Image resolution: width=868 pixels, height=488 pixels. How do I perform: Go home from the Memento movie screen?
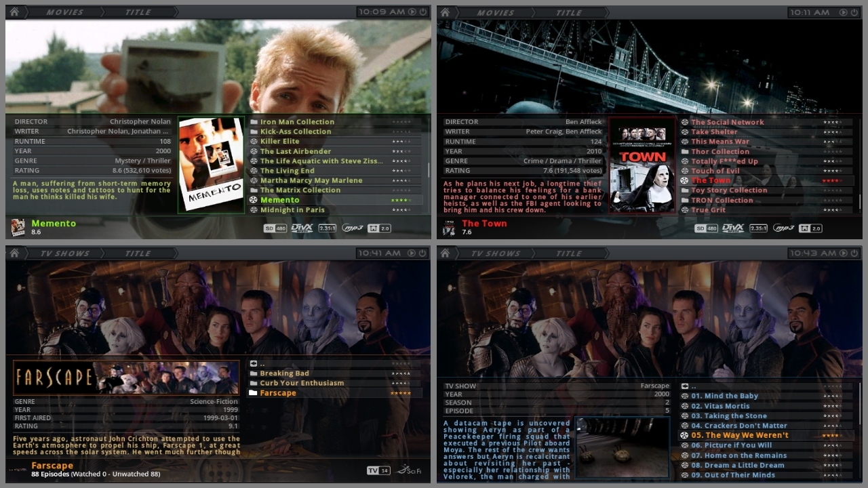(x=14, y=12)
